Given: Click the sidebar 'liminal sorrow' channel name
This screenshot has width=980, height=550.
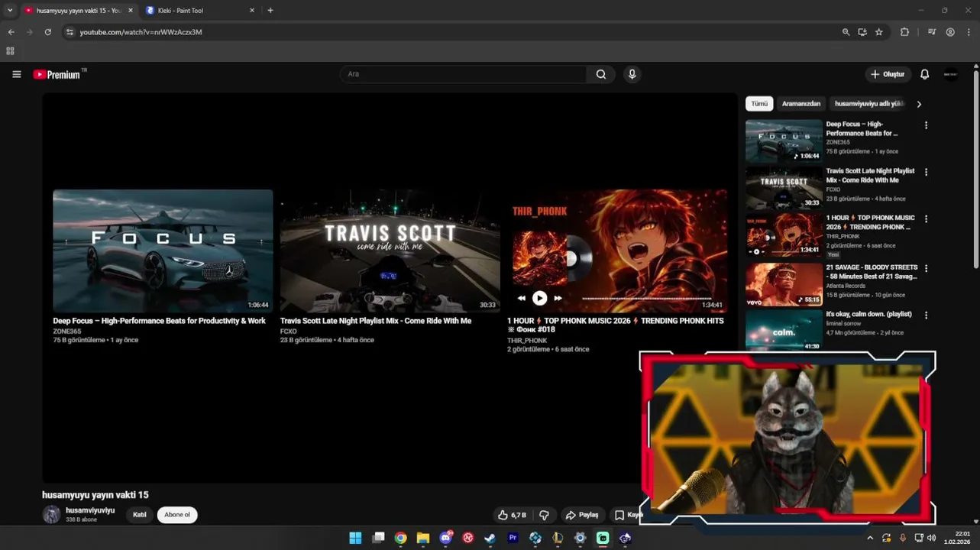Looking at the screenshot, I should point(843,323).
